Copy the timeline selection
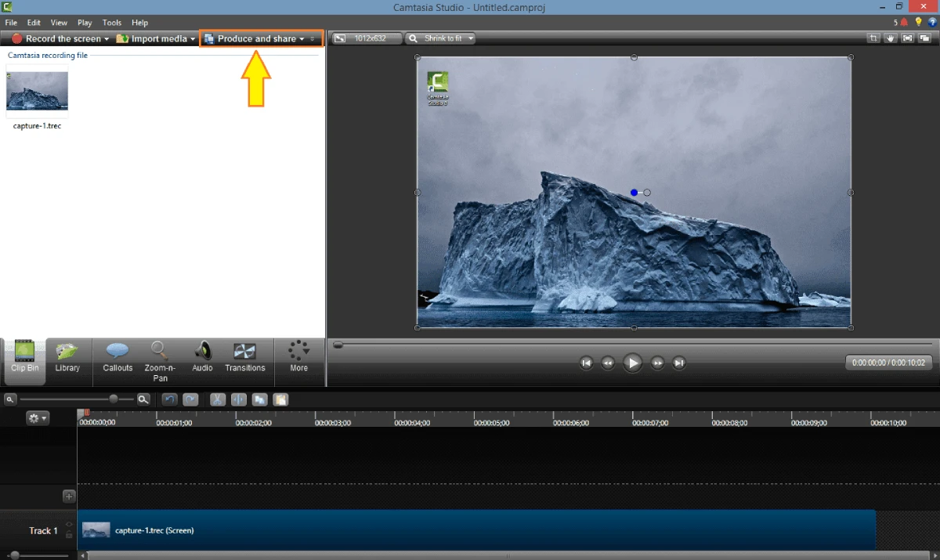The height and width of the screenshot is (560, 940). click(x=259, y=399)
